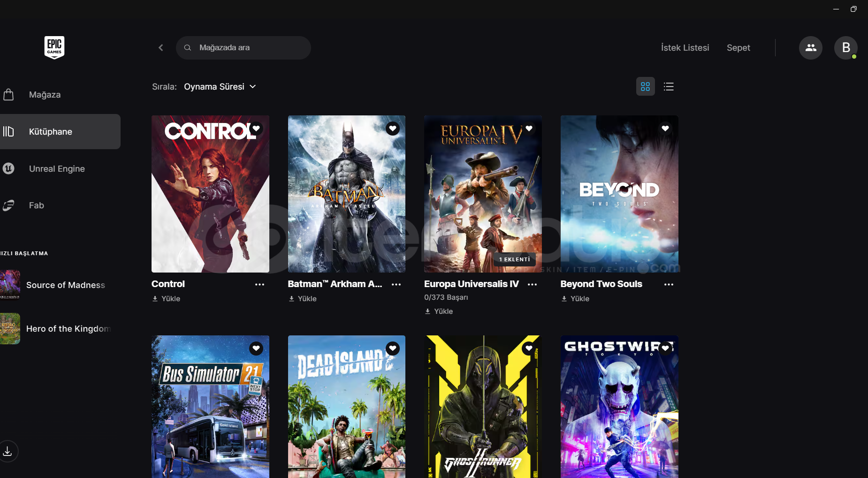This screenshot has height=478, width=868.
Task: Toggle favorite heart on Control
Action: (256, 129)
